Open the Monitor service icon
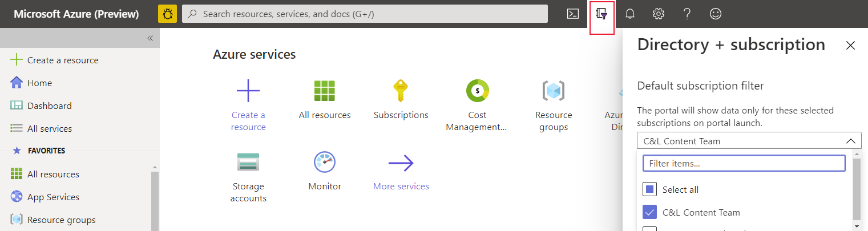The height and width of the screenshot is (231, 868). 324,163
